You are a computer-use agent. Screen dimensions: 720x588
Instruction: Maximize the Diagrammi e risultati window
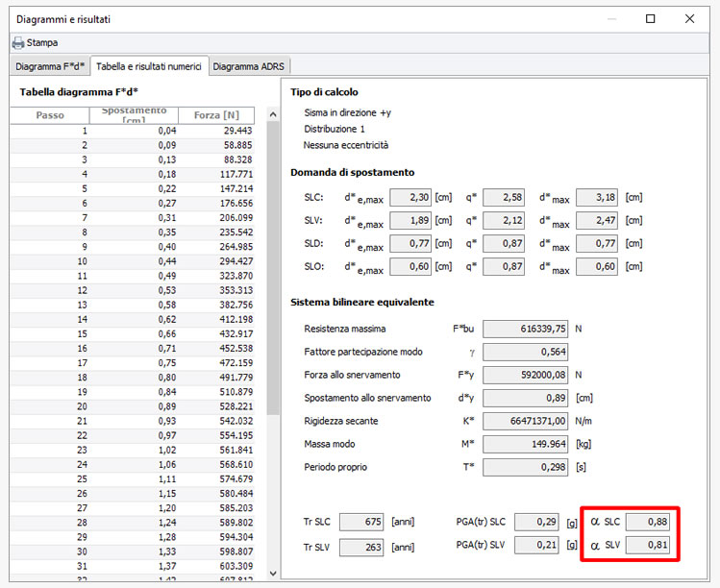pos(650,18)
